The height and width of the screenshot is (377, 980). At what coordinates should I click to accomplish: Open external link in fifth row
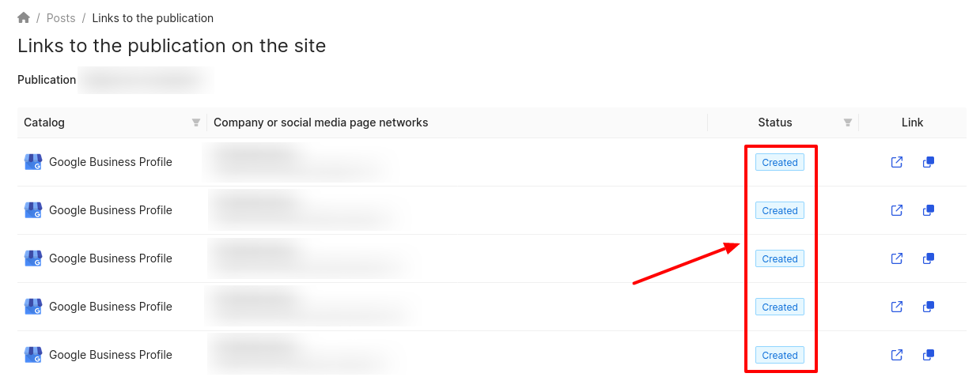897,355
